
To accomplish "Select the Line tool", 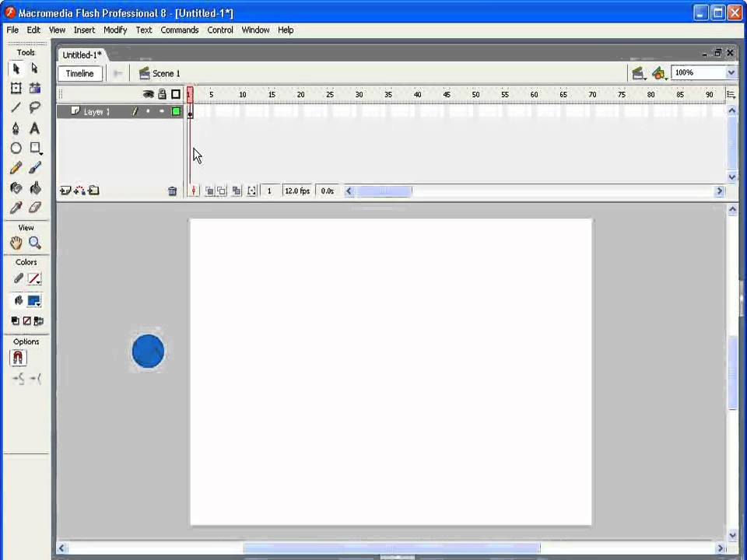I will tap(16, 107).
